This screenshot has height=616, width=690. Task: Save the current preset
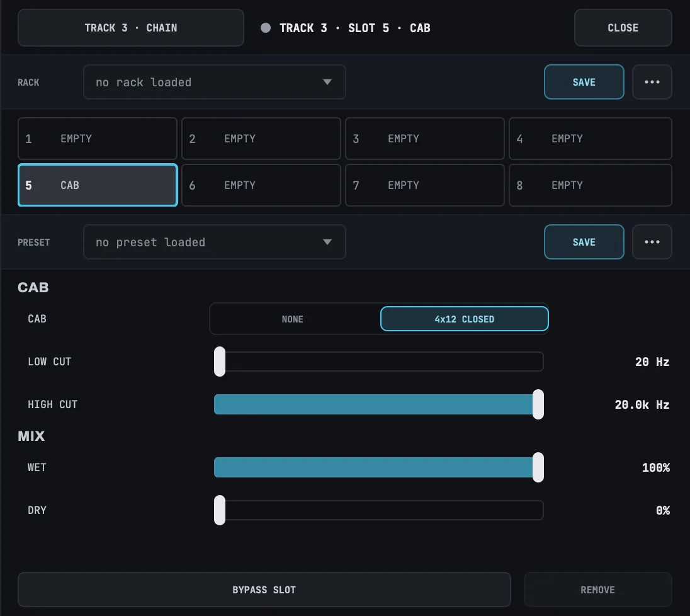584,242
